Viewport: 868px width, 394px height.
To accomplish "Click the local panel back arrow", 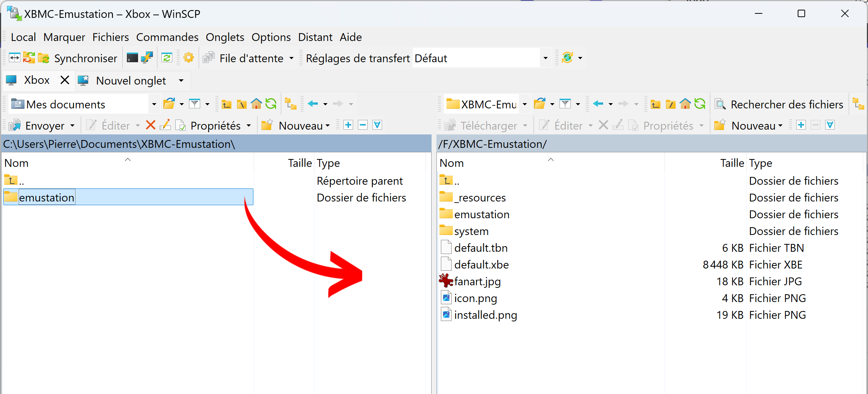I will point(313,104).
